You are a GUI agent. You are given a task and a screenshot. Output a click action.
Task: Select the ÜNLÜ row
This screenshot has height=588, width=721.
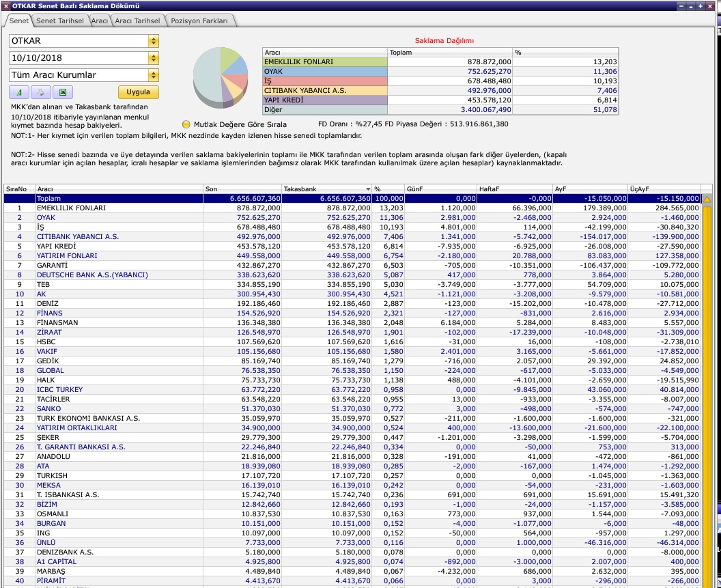[352, 542]
